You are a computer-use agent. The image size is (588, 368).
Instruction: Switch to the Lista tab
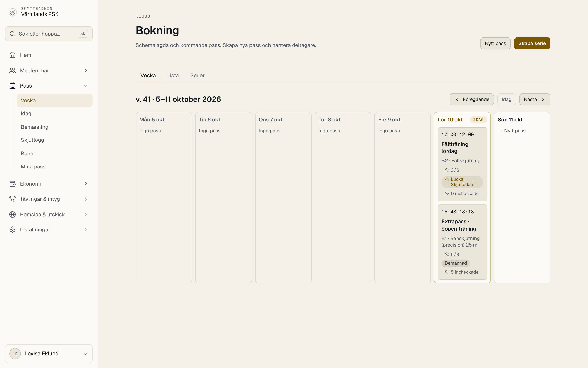pyautogui.click(x=173, y=75)
